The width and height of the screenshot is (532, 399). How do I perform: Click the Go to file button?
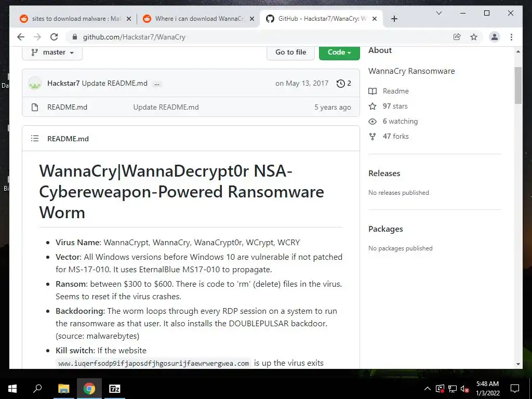[290, 52]
